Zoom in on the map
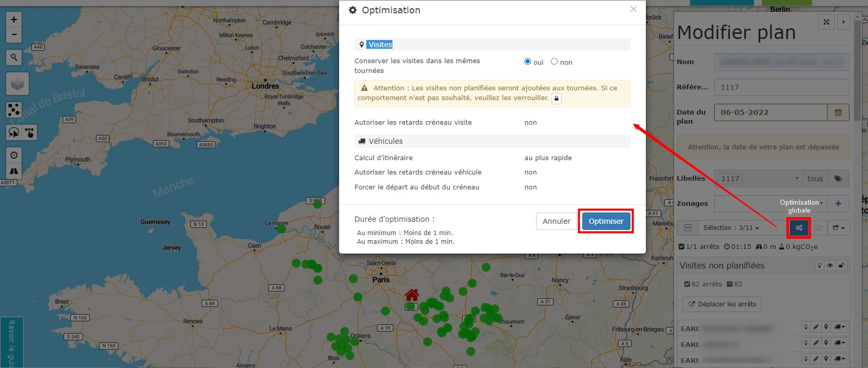This screenshot has height=368, width=868. pyautogui.click(x=14, y=20)
